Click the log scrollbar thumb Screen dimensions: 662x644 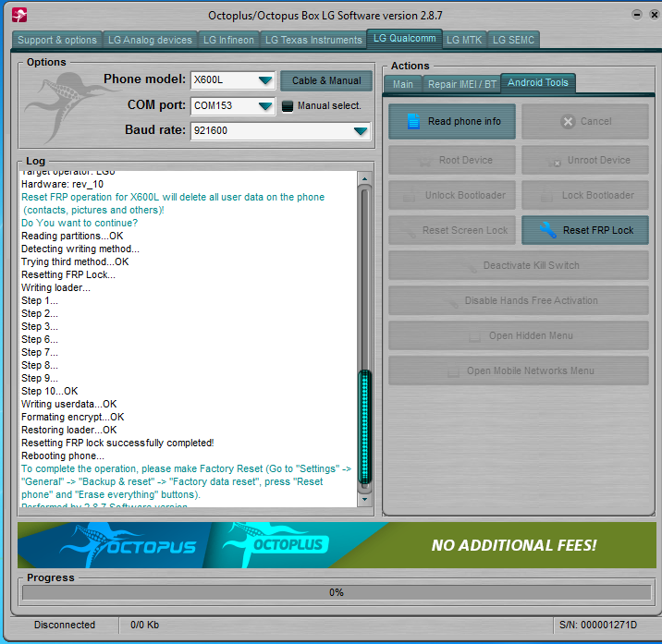(x=365, y=427)
